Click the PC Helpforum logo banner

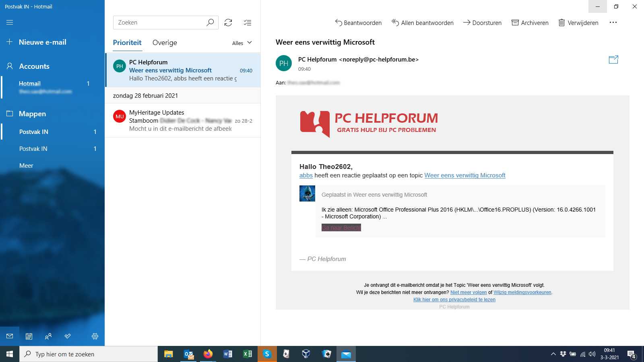pyautogui.click(x=369, y=124)
